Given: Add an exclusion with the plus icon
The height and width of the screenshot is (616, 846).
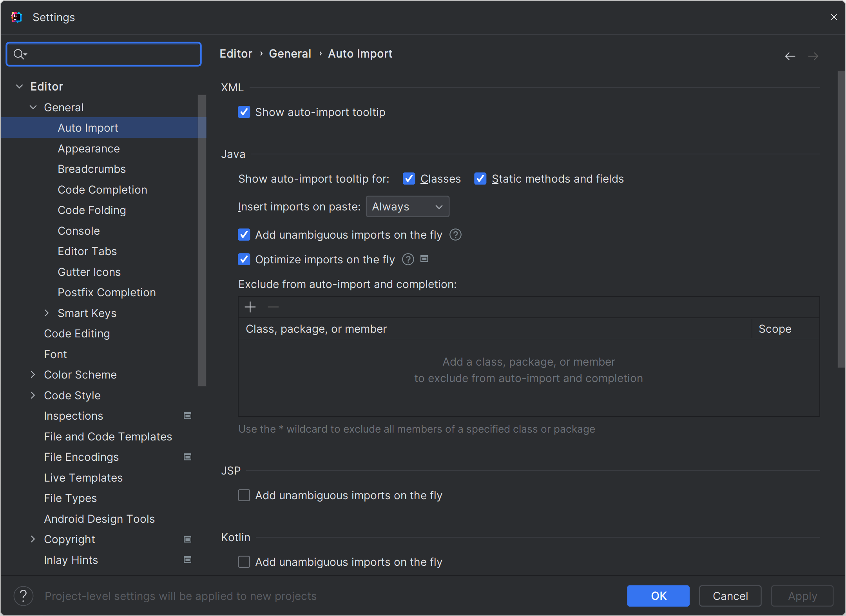Looking at the screenshot, I should (x=250, y=307).
